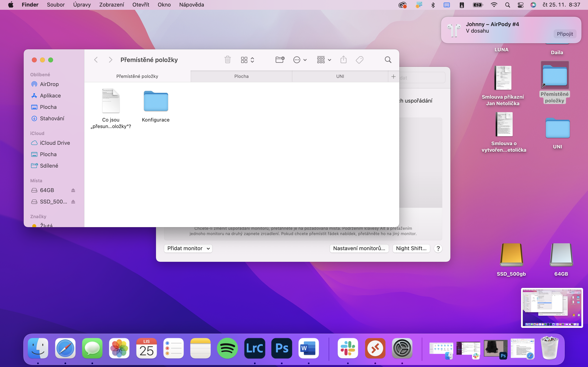Viewport: 588px width, 367px height.
Task: Click the Night Shift button
Action: 411,248
